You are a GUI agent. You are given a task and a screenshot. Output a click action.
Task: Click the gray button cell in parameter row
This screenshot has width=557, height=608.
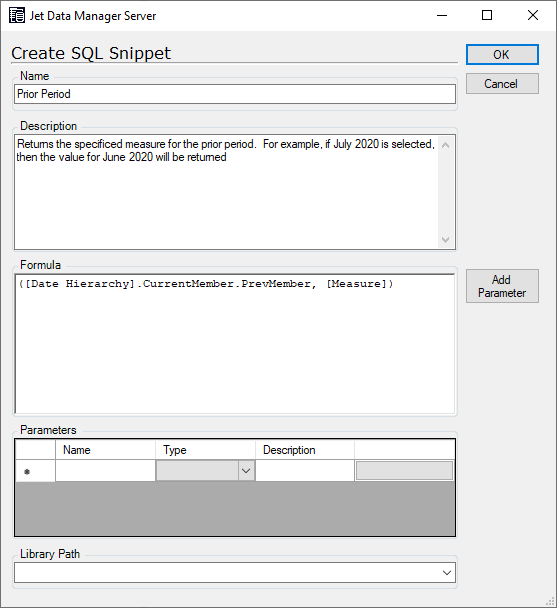click(404, 471)
